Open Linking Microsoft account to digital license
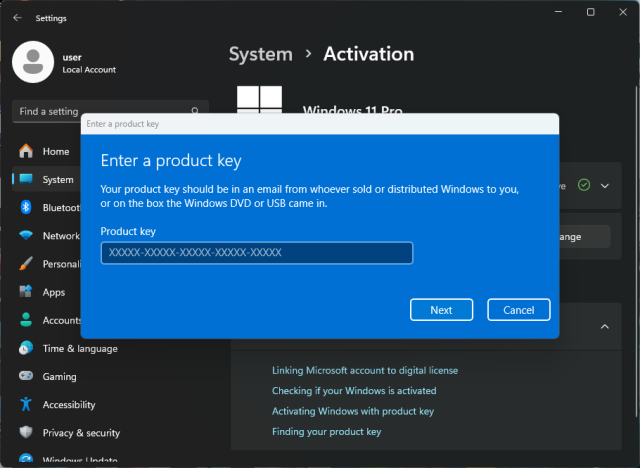Viewport: 640px width, 468px height. point(365,370)
